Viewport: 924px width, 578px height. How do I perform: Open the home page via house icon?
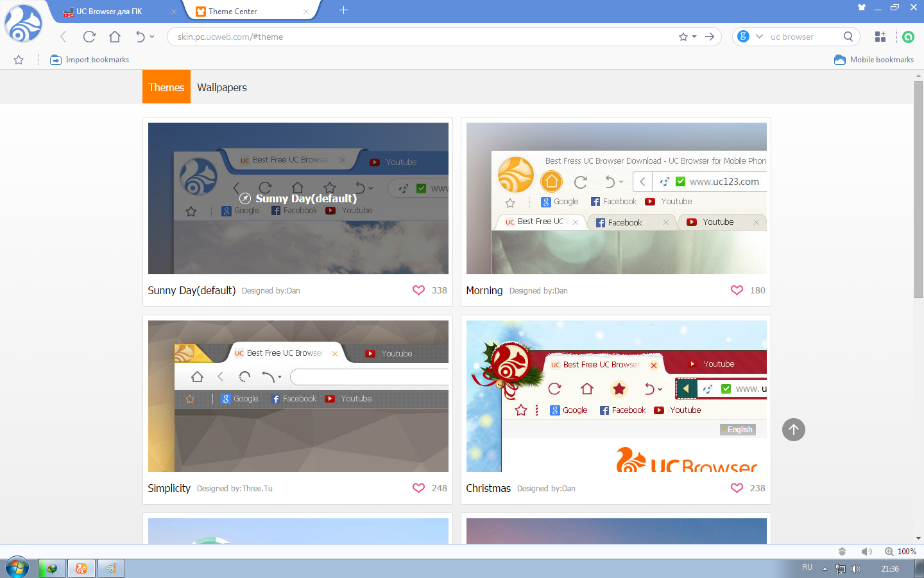pos(115,37)
